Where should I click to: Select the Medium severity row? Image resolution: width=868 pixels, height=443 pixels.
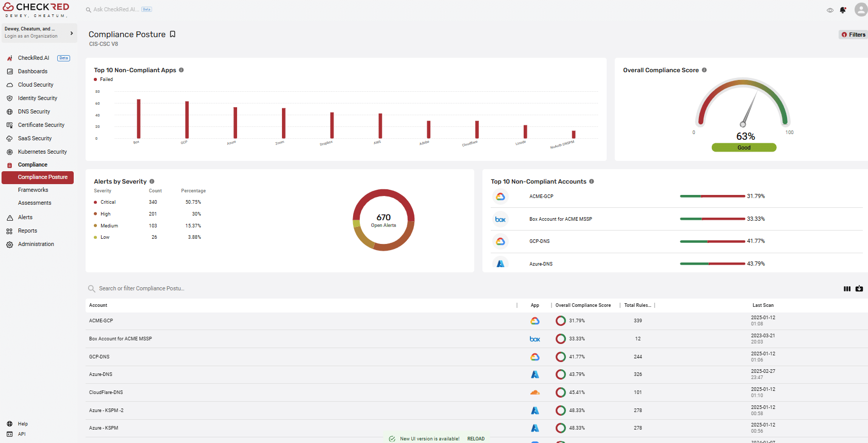coord(148,226)
